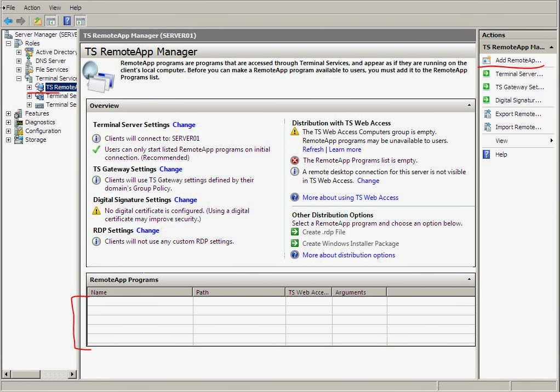The width and height of the screenshot is (560, 392).
Task: Open the File menu
Action: point(11,8)
